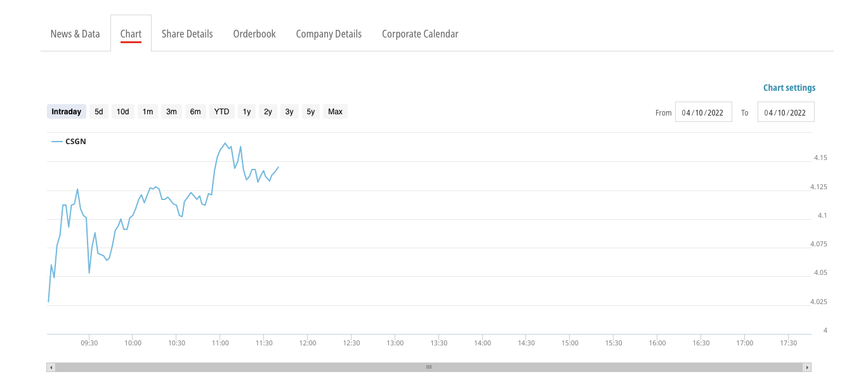
Task: Click the To date field
Action: coord(786,112)
